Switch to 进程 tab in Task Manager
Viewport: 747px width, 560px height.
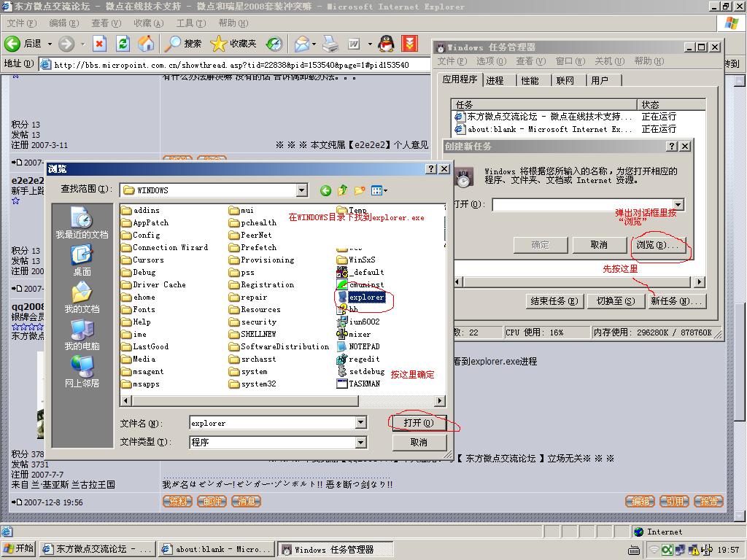[495, 80]
